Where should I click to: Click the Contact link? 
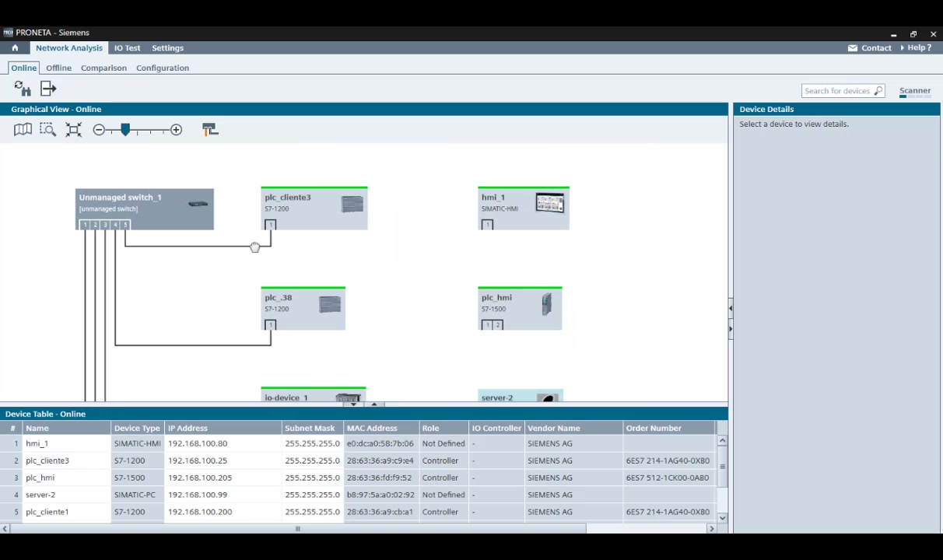[x=876, y=48]
